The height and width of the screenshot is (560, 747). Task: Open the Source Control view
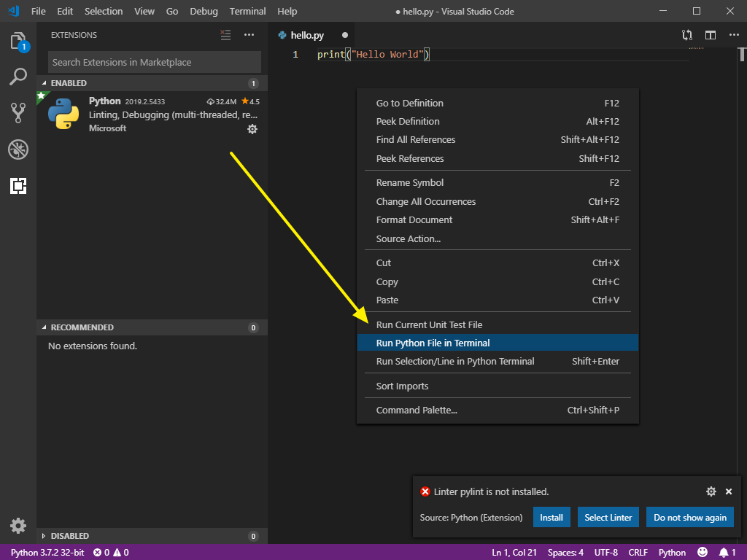pyautogui.click(x=18, y=112)
